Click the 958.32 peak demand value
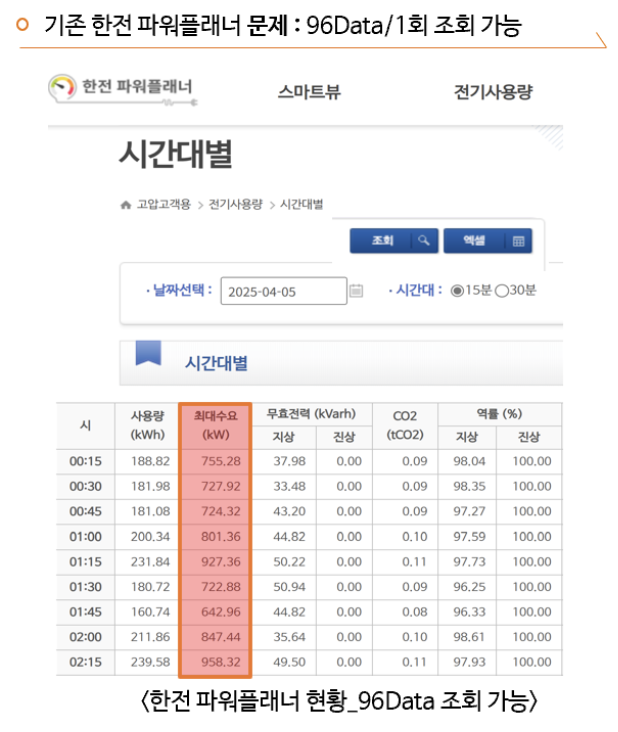The image size is (618, 732). point(221,662)
